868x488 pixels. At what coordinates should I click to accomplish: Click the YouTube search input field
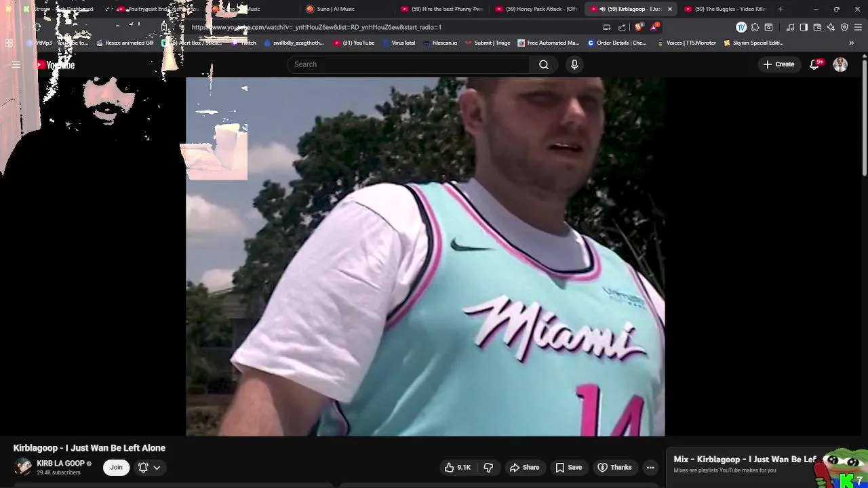pyautogui.click(x=408, y=64)
